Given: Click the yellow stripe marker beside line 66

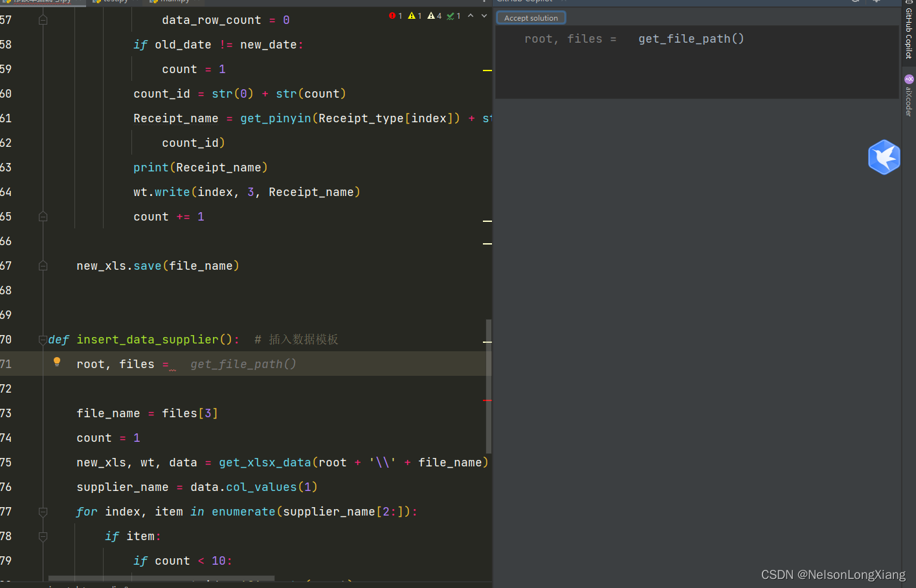Looking at the screenshot, I should [487, 244].
